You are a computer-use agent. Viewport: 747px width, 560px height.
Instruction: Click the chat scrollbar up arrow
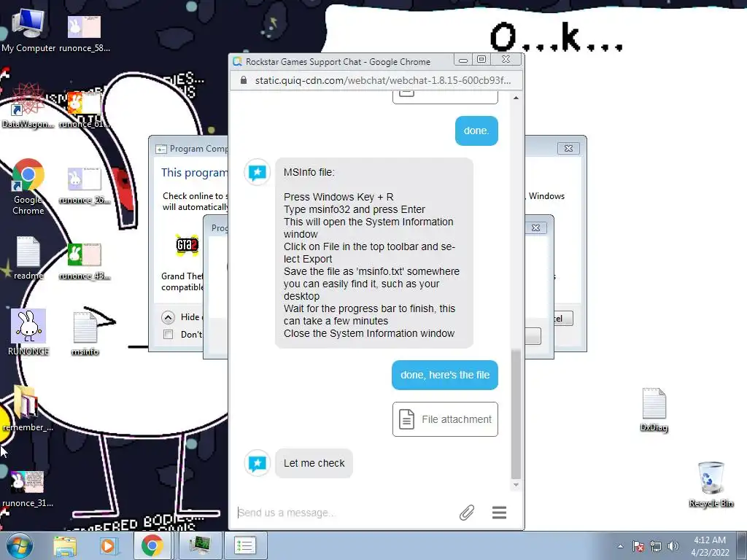[x=516, y=98]
